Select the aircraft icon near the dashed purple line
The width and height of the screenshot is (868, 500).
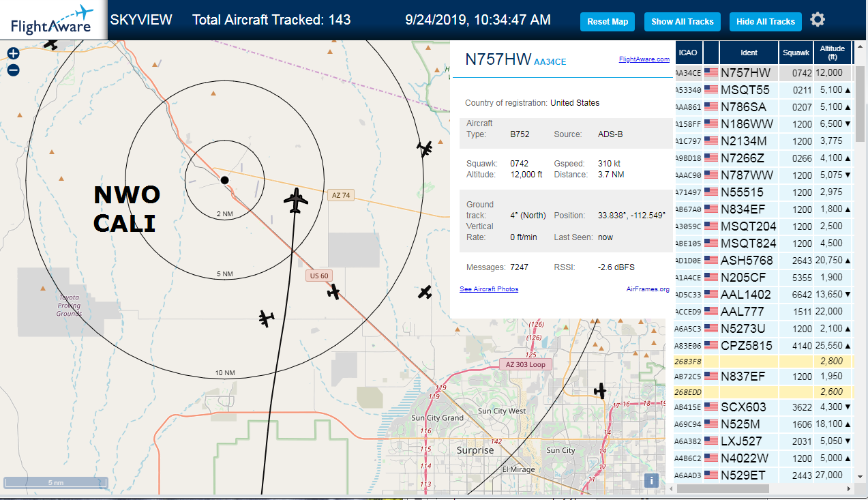[425, 149]
